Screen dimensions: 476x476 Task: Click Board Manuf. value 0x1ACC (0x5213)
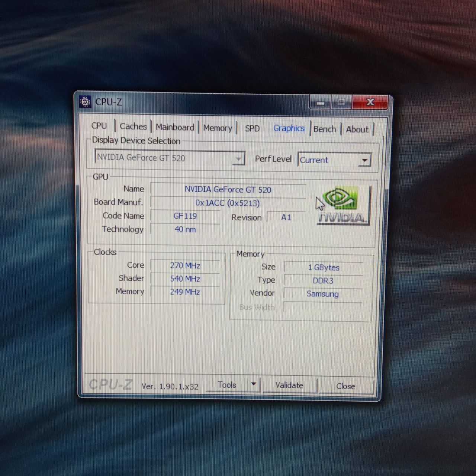click(228, 203)
